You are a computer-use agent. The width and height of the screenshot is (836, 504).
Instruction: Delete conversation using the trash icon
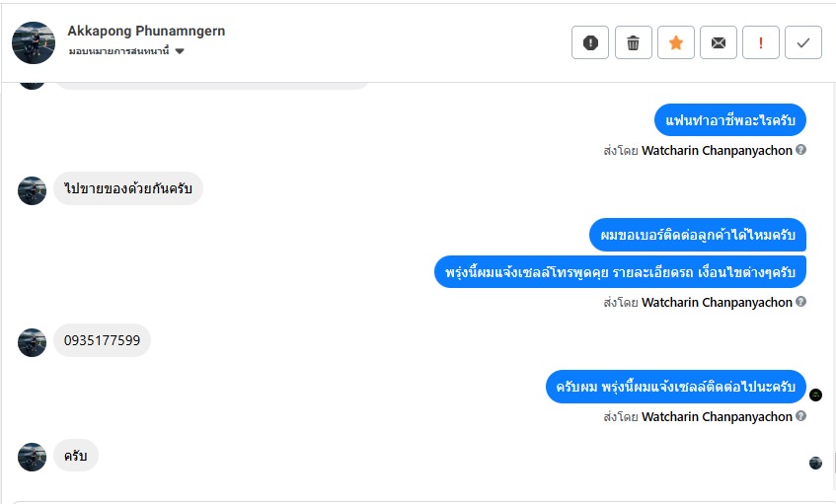pos(634,42)
